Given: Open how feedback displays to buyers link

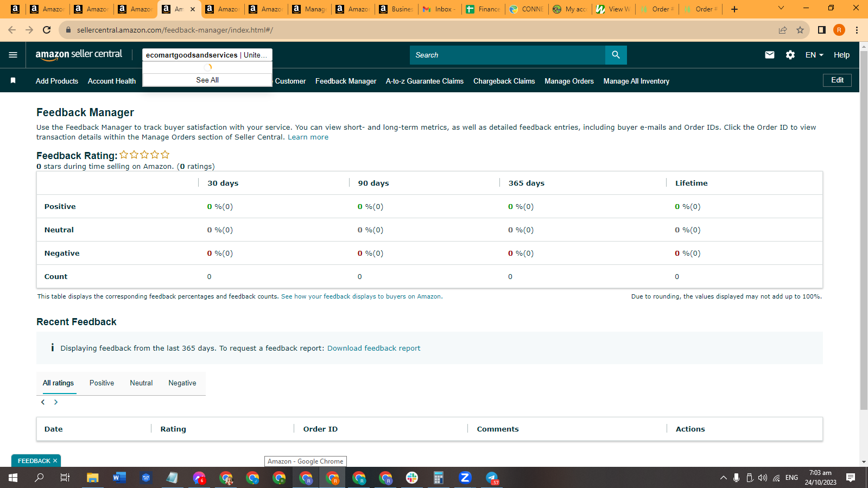Looking at the screenshot, I should [x=362, y=296].
